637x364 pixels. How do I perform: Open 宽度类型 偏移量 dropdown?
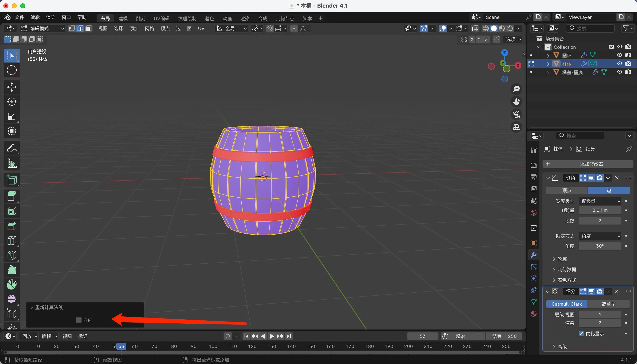(600, 201)
